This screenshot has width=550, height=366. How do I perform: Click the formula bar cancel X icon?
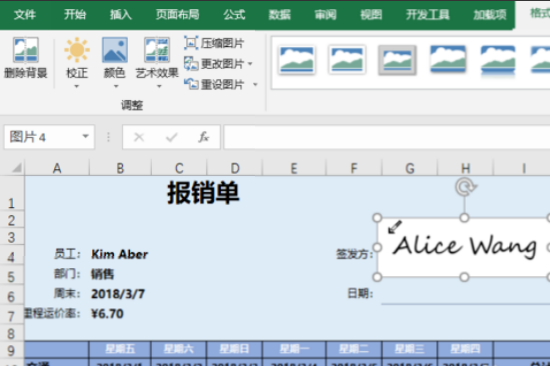pyautogui.click(x=139, y=137)
